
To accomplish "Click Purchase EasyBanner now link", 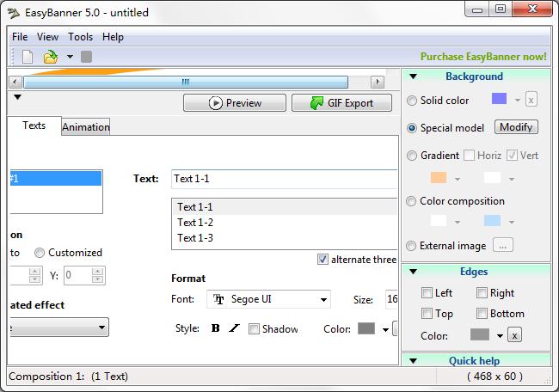I will [x=483, y=57].
